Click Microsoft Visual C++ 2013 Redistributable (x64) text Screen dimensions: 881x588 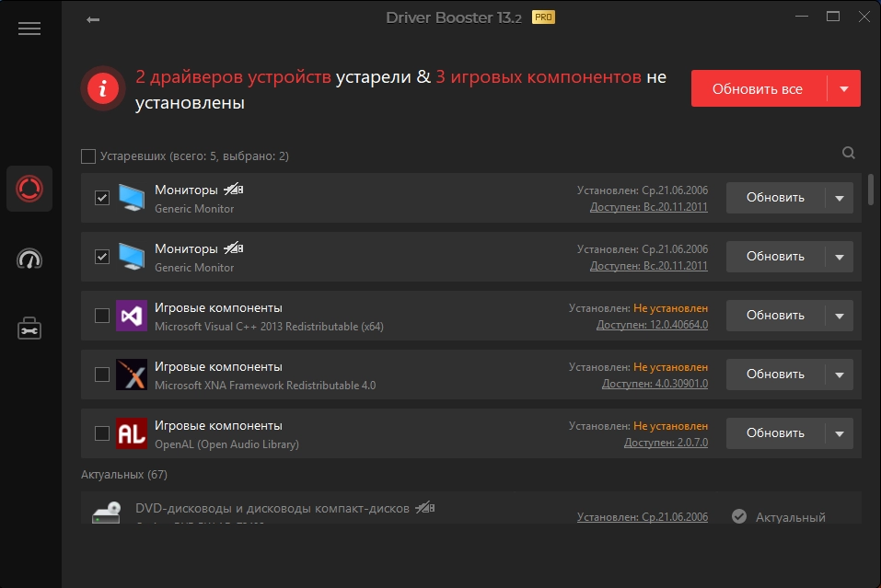pyautogui.click(x=269, y=327)
